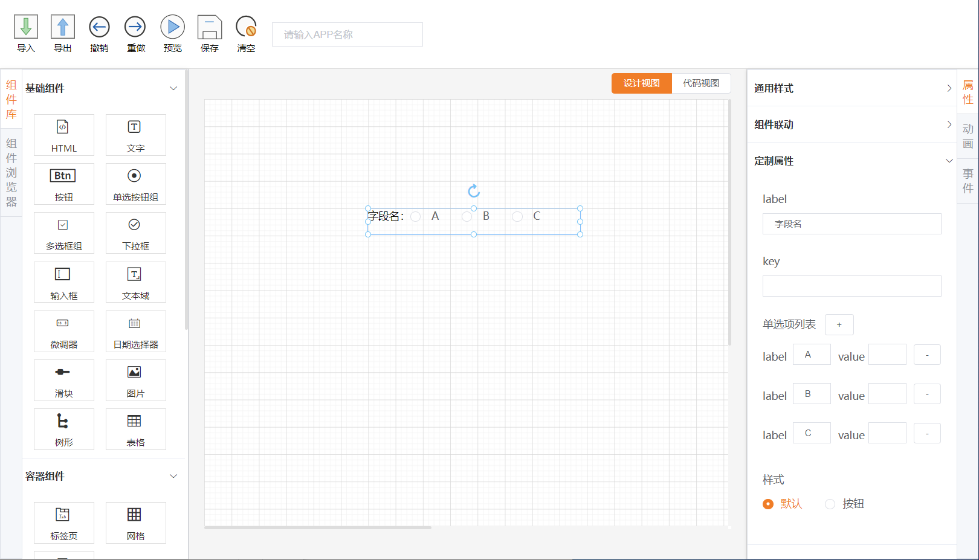
Task: Open the 组件库 side tab
Action: click(11, 99)
